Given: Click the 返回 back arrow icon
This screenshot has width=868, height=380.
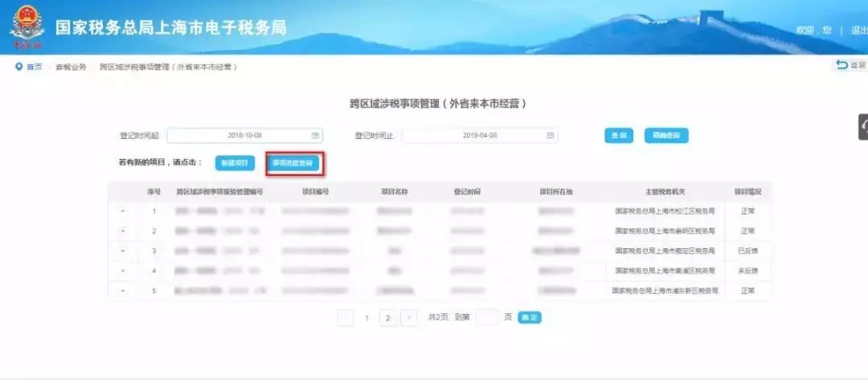Looking at the screenshot, I should 842,65.
